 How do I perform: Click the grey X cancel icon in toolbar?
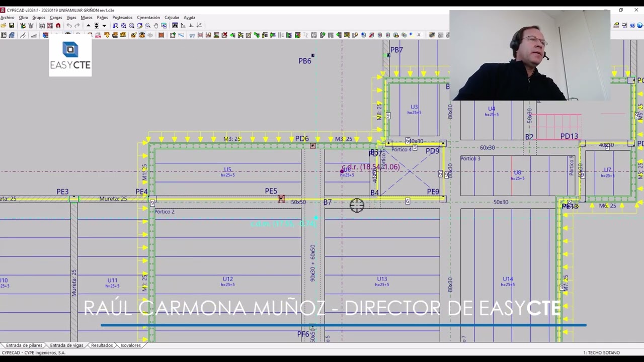tap(419, 35)
